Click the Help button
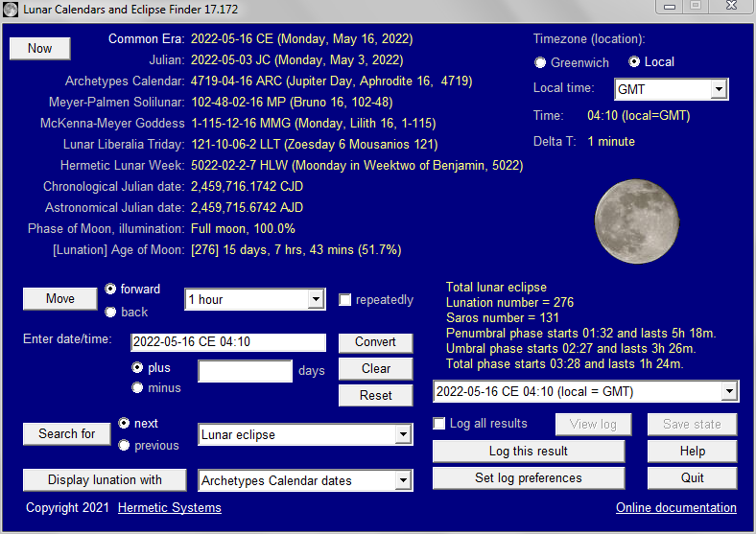This screenshot has height=534, width=756. pyautogui.click(x=692, y=452)
